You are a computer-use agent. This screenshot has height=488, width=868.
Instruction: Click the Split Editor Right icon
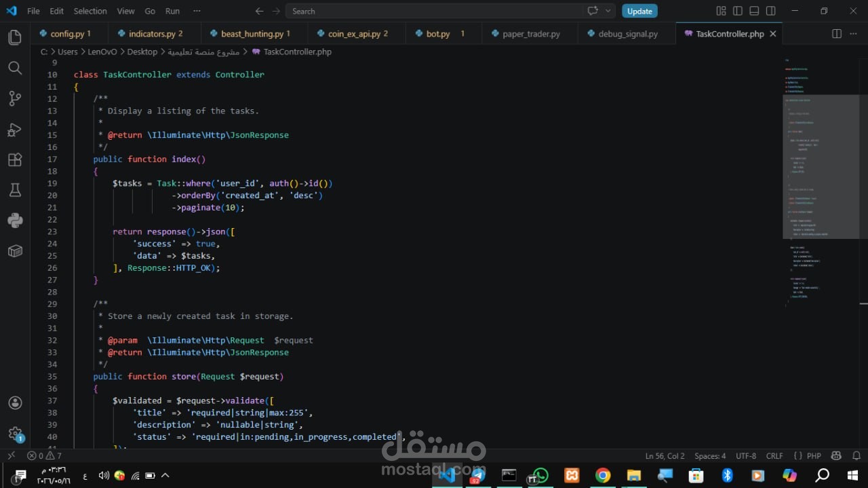(837, 34)
